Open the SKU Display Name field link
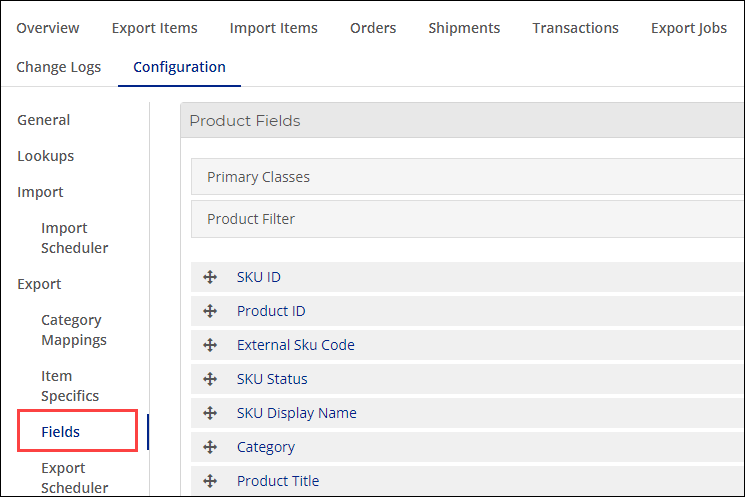This screenshot has height=497, width=745. pyautogui.click(x=296, y=413)
